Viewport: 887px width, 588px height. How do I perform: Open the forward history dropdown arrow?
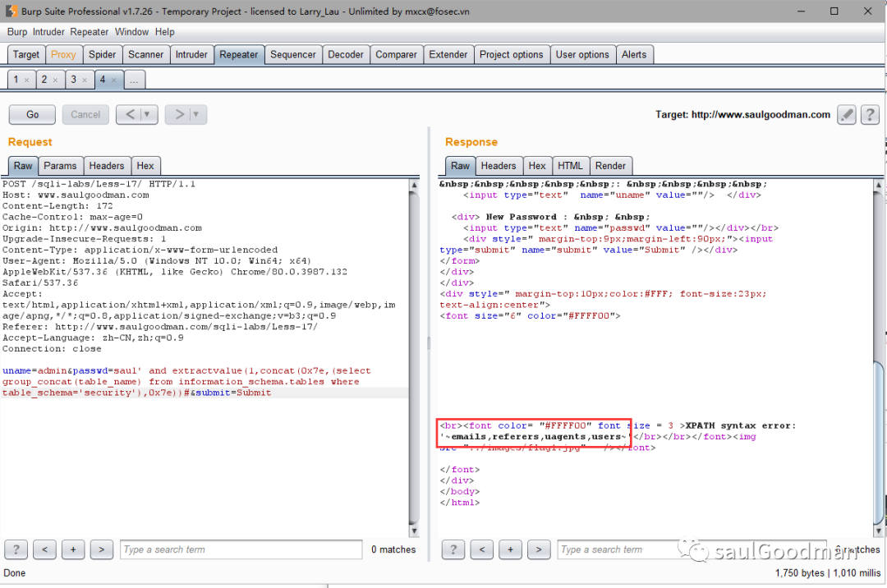pyautogui.click(x=196, y=115)
